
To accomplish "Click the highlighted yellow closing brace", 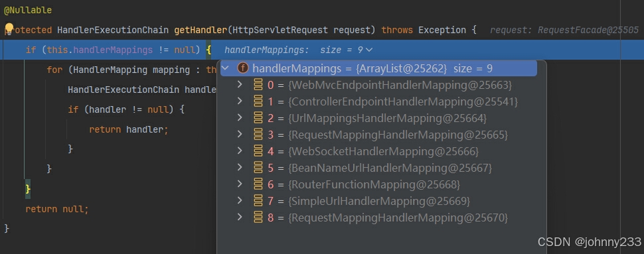I will tap(27, 189).
